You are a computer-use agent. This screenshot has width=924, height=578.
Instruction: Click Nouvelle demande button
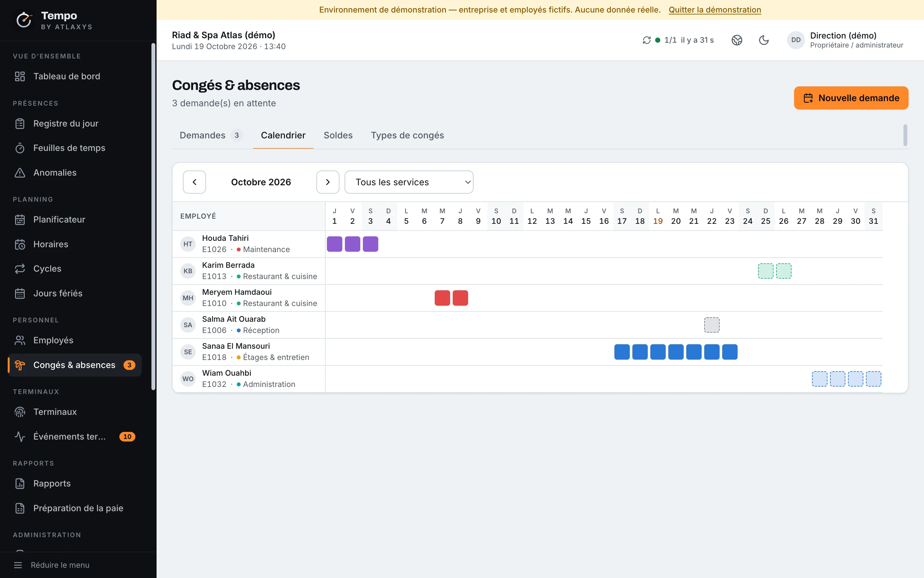coord(851,98)
